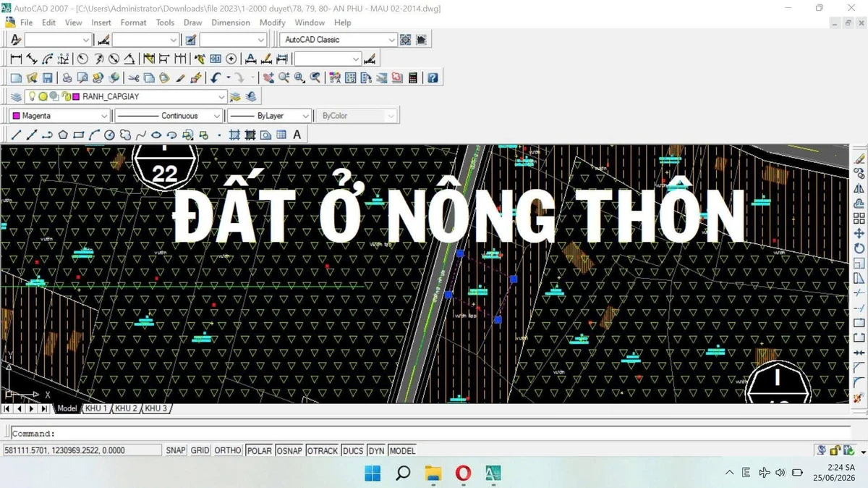This screenshot has height=488, width=868.
Task: Click the Plot printer icon
Action: (67, 77)
